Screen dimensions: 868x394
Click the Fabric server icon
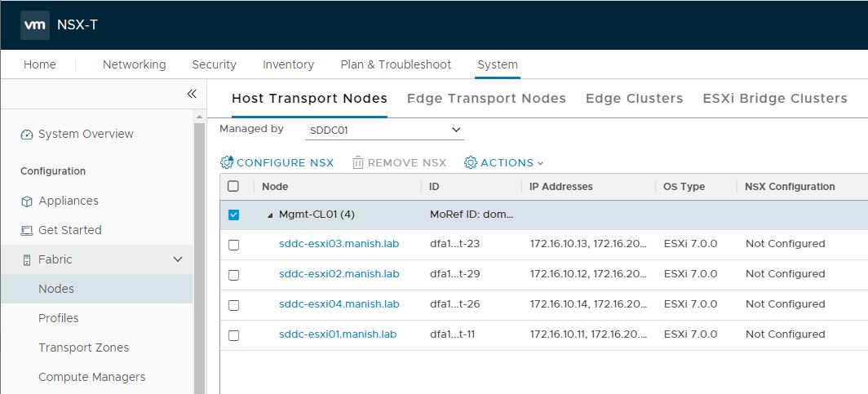[27, 260]
